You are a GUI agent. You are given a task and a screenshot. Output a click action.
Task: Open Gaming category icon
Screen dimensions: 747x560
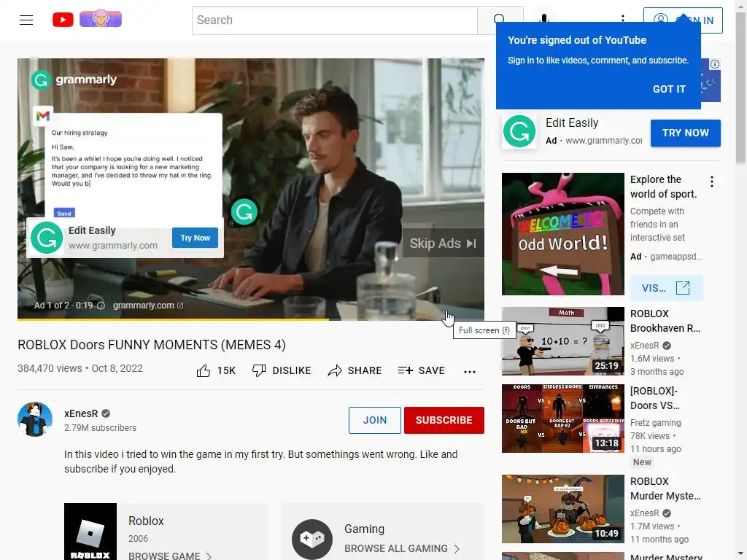coord(312,539)
